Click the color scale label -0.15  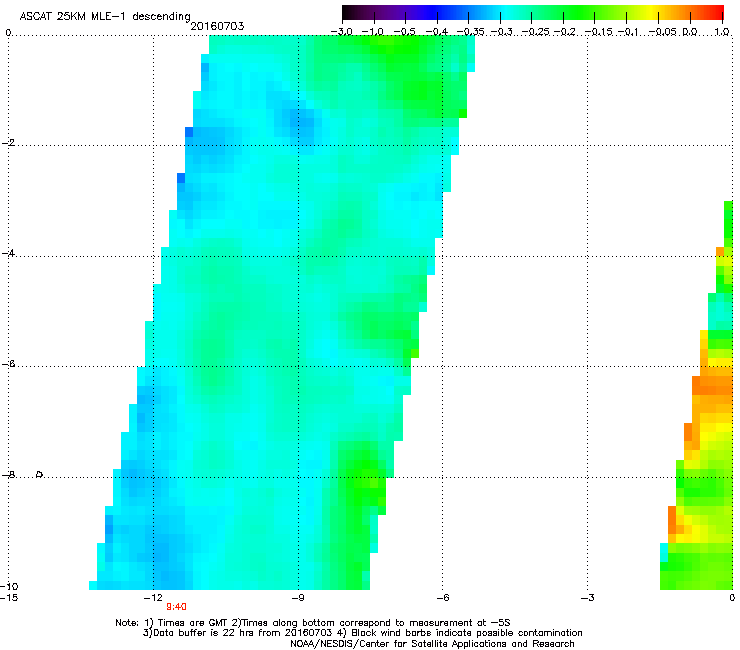599,32
